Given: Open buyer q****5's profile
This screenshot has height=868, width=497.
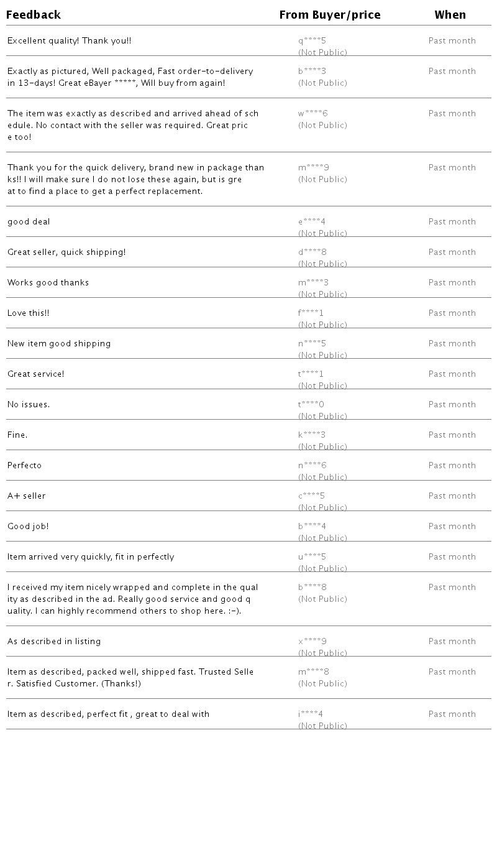Looking at the screenshot, I should click(x=312, y=41).
